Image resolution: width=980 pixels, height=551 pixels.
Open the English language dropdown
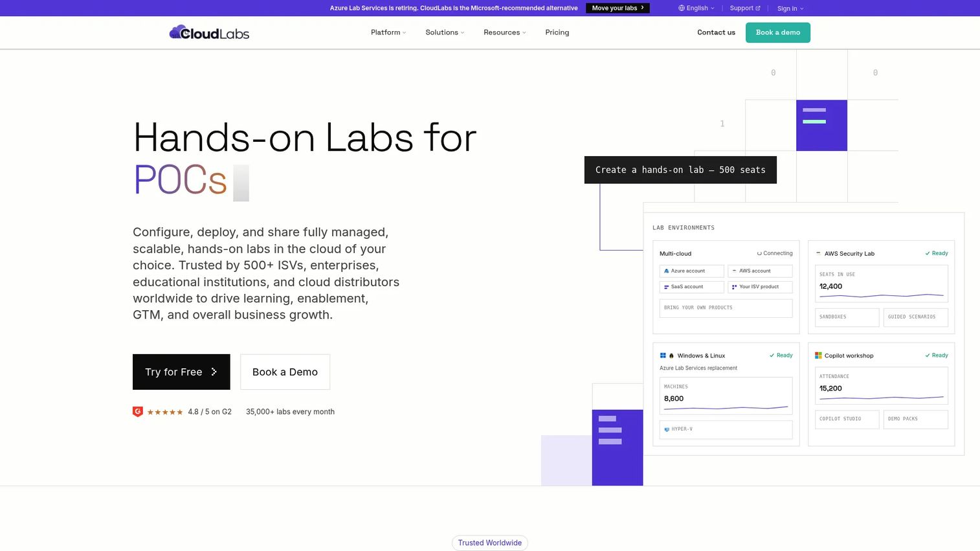(696, 8)
